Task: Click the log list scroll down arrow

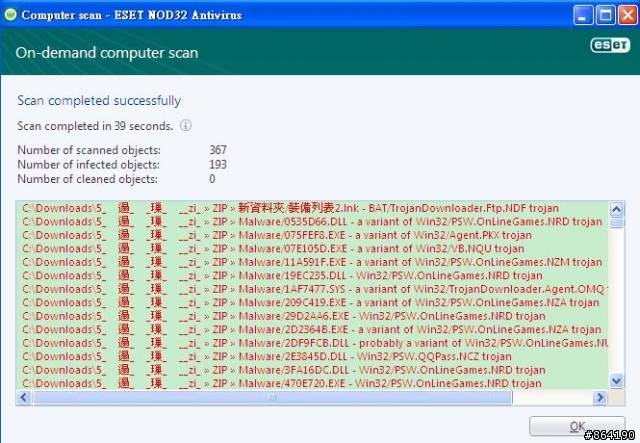Action: pos(616,381)
